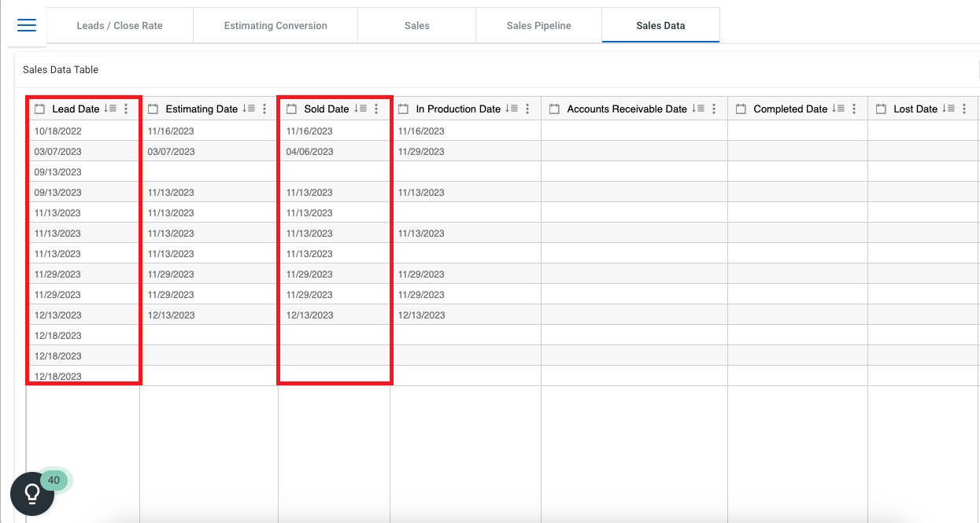Click the calendar icon on Completed Date column
The image size is (980, 523).
click(741, 109)
